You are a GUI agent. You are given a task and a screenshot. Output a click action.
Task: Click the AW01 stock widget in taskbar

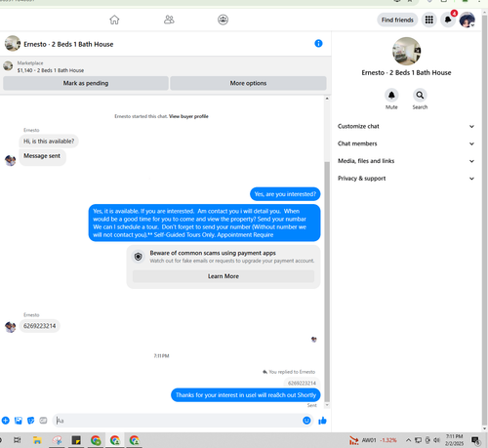click(373, 440)
